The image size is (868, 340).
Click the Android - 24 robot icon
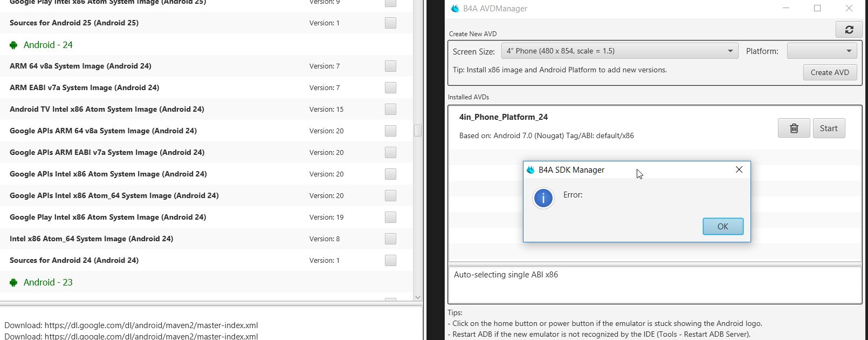[13, 45]
